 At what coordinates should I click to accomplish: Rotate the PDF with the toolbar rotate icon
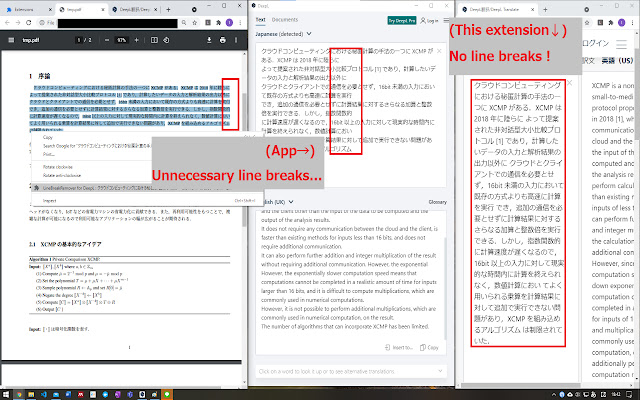(166, 40)
